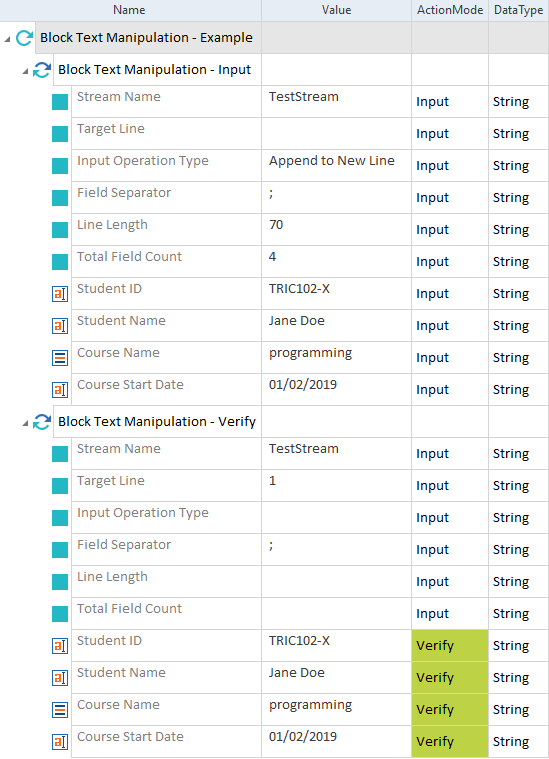This screenshot has height=759, width=549.
Task: Click the text field icon next to Course Start Date in Verify block
Action: click(60, 742)
